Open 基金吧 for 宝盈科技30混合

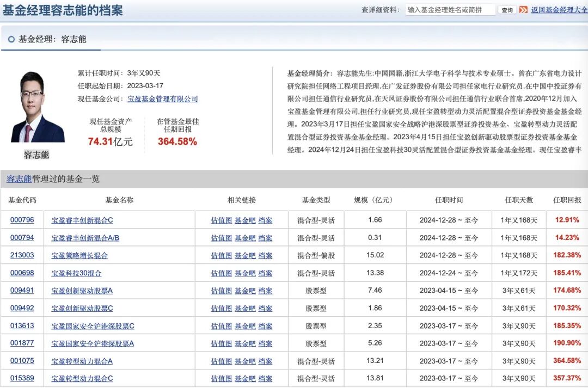(245, 273)
